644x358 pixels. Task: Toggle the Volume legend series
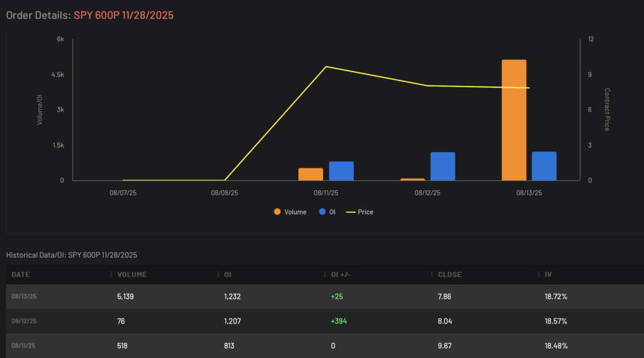click(291, 212)
